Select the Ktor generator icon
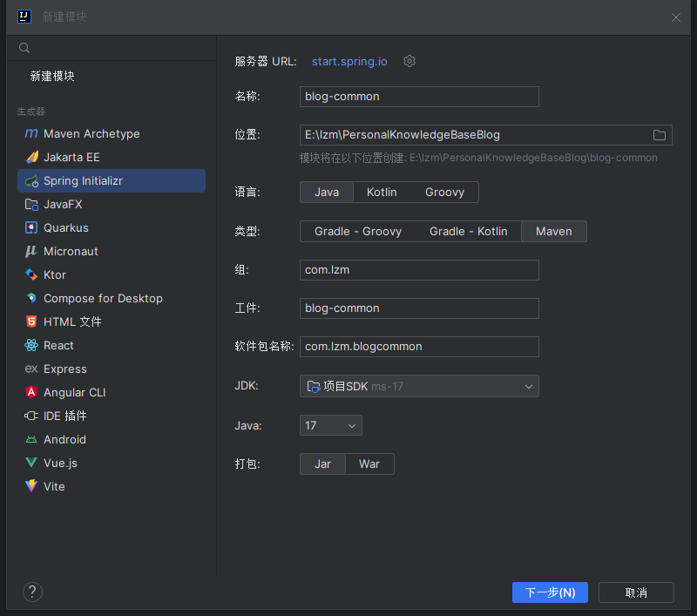The width and height of the screenshot is (697, 616). click(31, 274)
